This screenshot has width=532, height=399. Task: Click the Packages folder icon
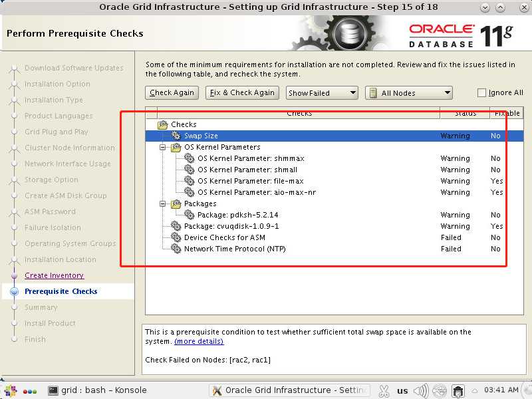coord(176,203)
